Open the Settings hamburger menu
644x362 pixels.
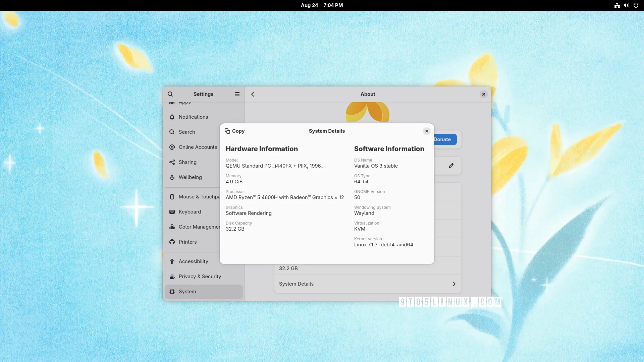(x=237, y=94)
